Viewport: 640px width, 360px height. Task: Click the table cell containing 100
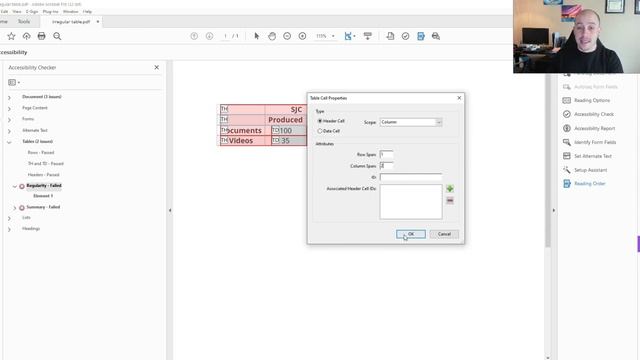pyautogui.click(x=289, y=130)
